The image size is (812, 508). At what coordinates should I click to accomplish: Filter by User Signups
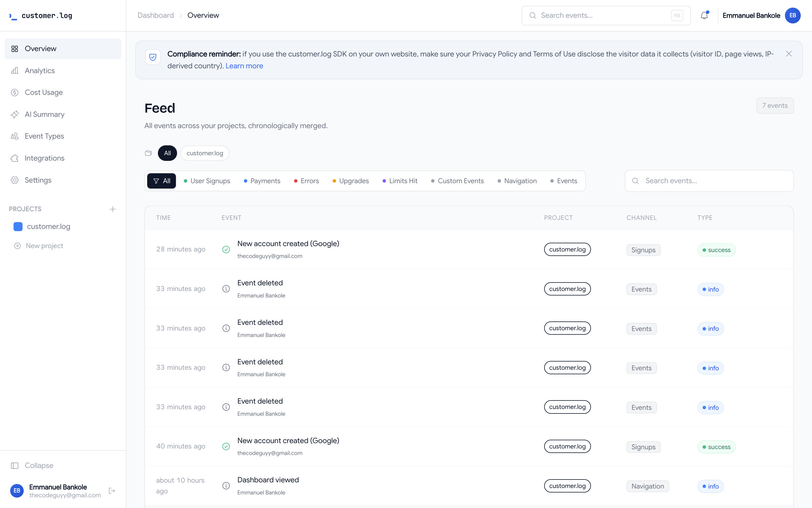pos(207,181)
